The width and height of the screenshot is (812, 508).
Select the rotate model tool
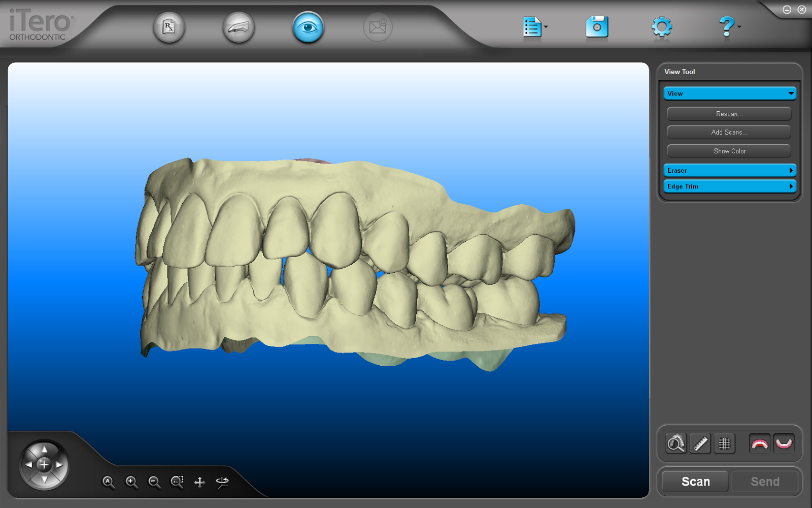coord(222,482)
